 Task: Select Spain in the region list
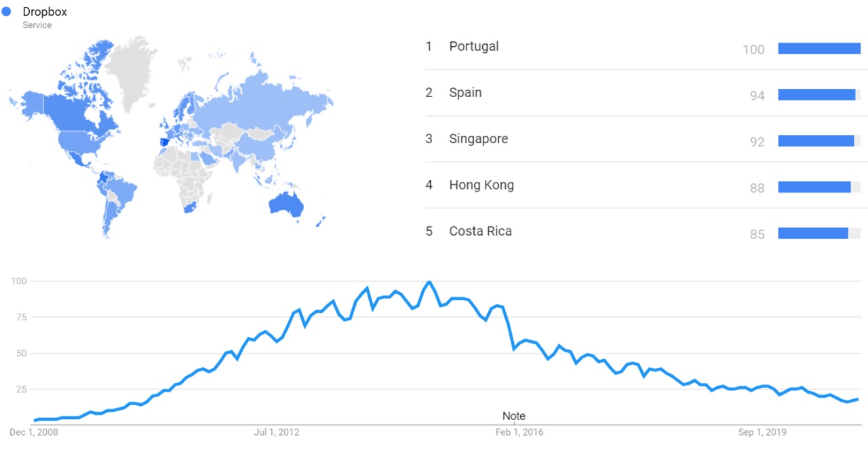(465, 92)
